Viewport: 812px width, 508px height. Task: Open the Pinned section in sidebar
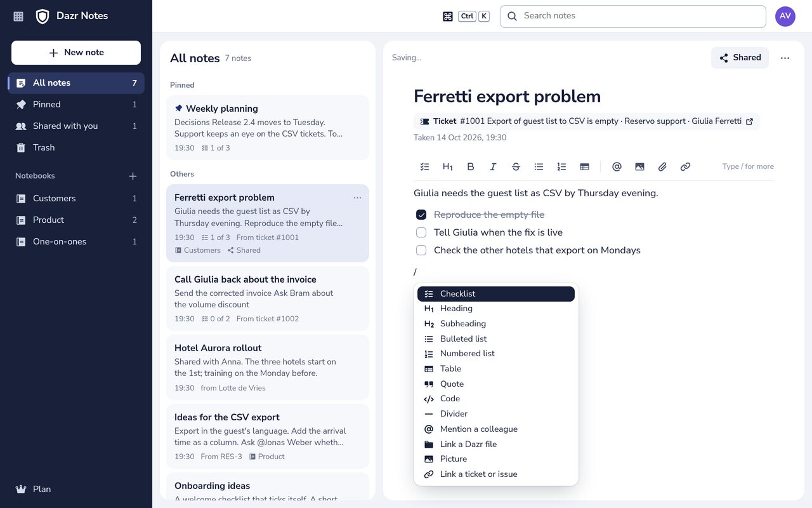pyautogui.click(x=76, y=105)
